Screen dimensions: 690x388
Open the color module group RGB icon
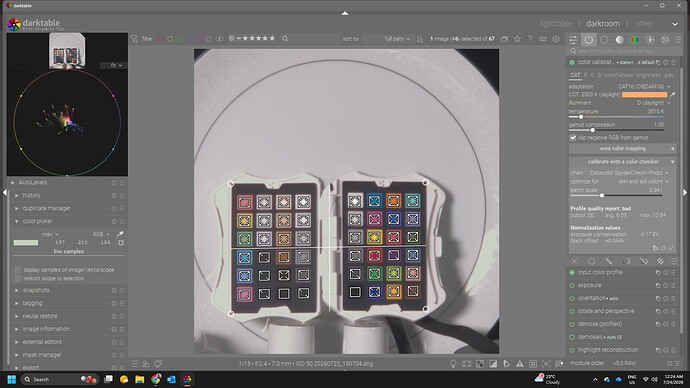point(635,40)
